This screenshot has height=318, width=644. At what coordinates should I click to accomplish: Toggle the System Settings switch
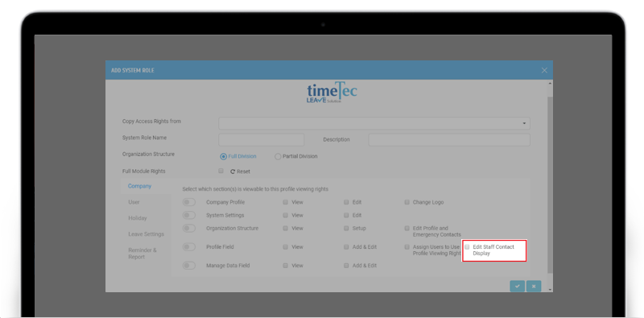click(x=189, y=215)
